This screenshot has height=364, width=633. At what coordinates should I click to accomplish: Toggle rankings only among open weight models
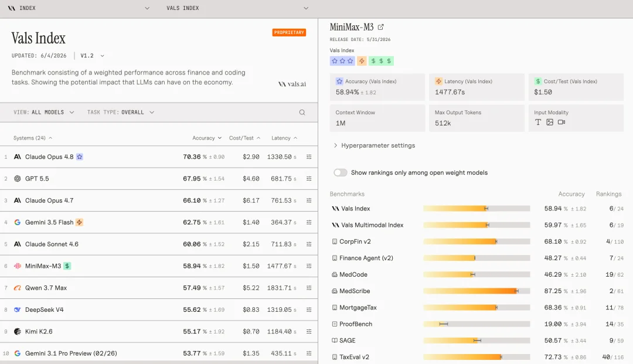click(x=341, y=172)
